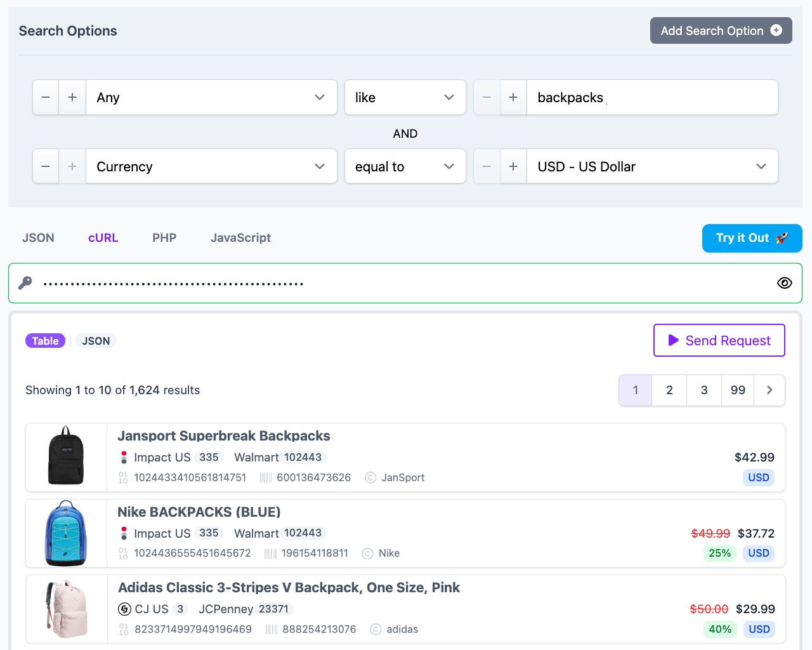The width and height of the screenshot is (812, 650).
Task: Switch to the cURL tab
Action: point(103,238)
